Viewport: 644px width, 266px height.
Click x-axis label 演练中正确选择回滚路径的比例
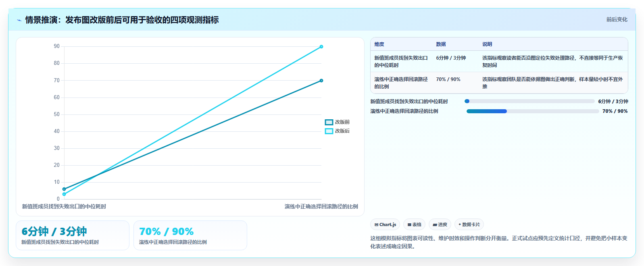coord(321,206)
